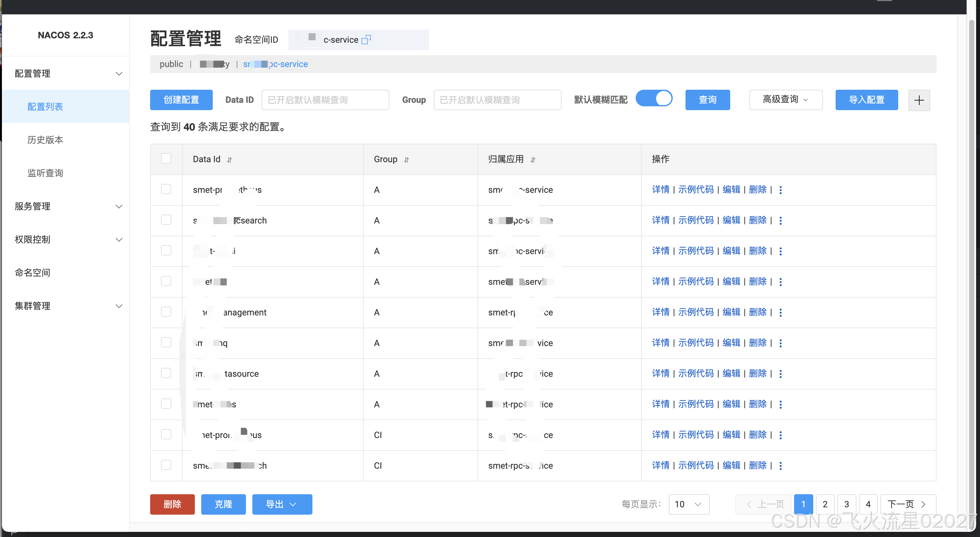
Task: Open 历史版本 in the sidebar
Action: pyautogui.click(x=45, y=140)
